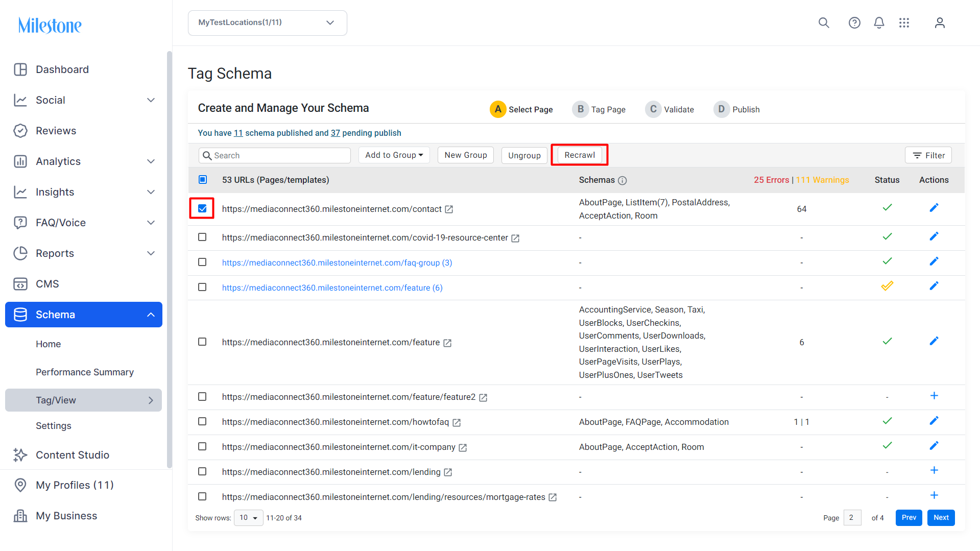Image resolution: width=980 pixels, height=551 pixels.
Task: Check the /howtofaq row checkbox
Action: 202,422
